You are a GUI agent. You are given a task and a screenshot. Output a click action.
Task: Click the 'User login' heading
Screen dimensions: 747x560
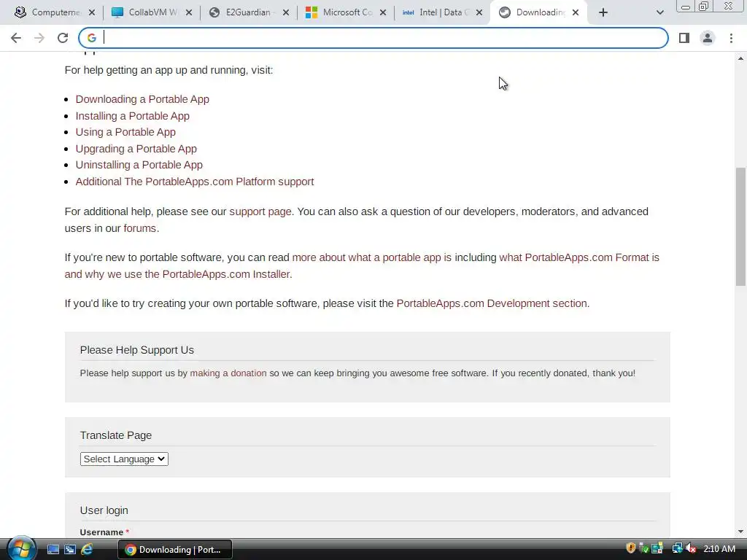tap(104, 510)
